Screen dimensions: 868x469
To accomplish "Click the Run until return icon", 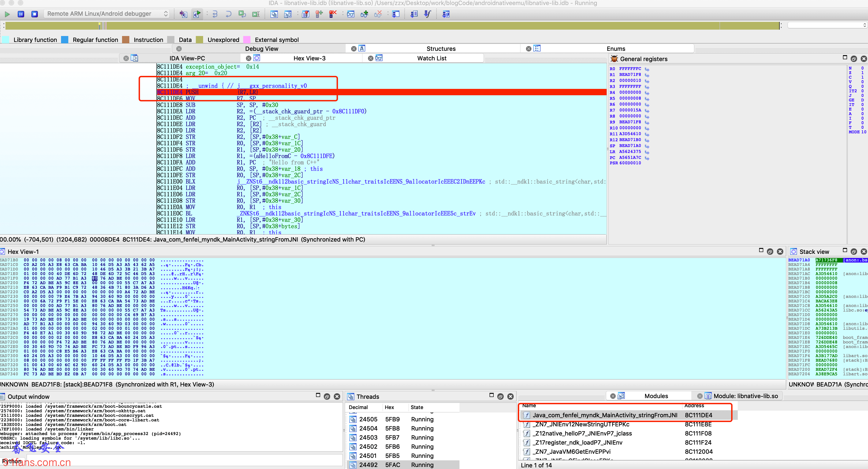I will point(242,14).
